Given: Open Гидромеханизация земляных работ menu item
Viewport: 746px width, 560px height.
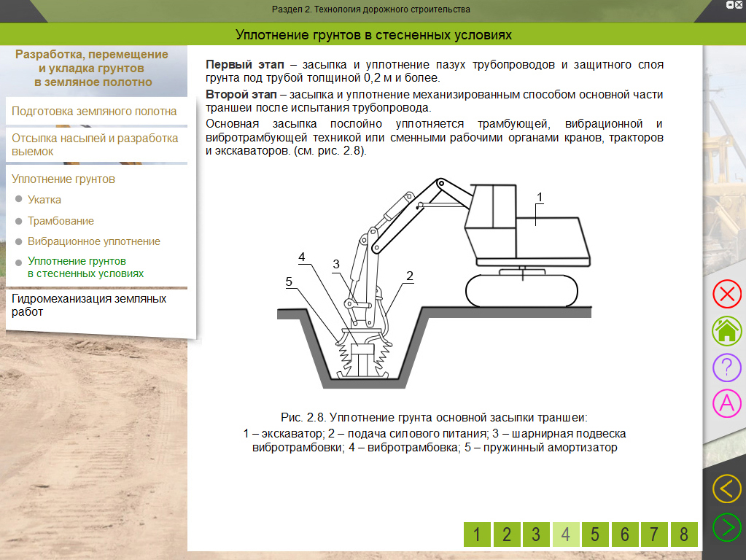Looking at the screenshot, I should pos(89,305).
